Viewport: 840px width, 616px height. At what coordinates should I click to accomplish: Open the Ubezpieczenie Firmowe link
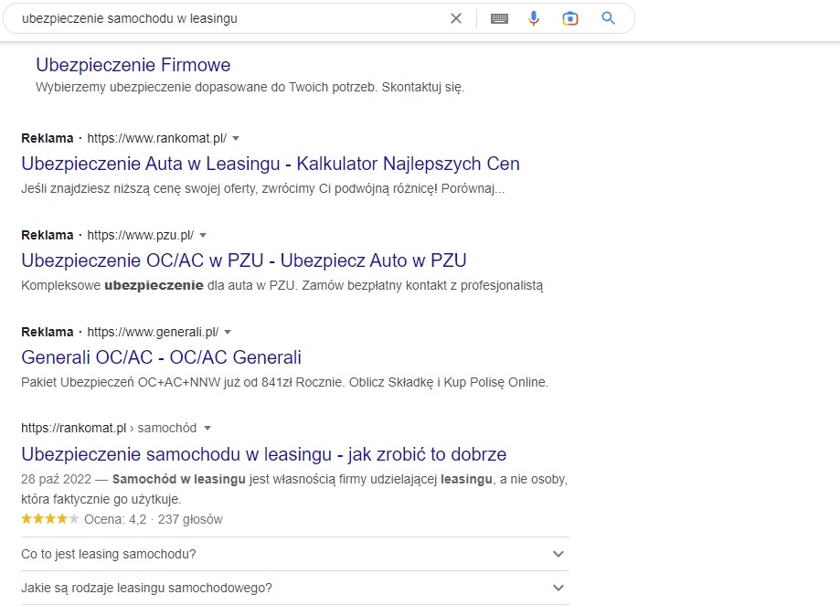click(x=133, y=65)
